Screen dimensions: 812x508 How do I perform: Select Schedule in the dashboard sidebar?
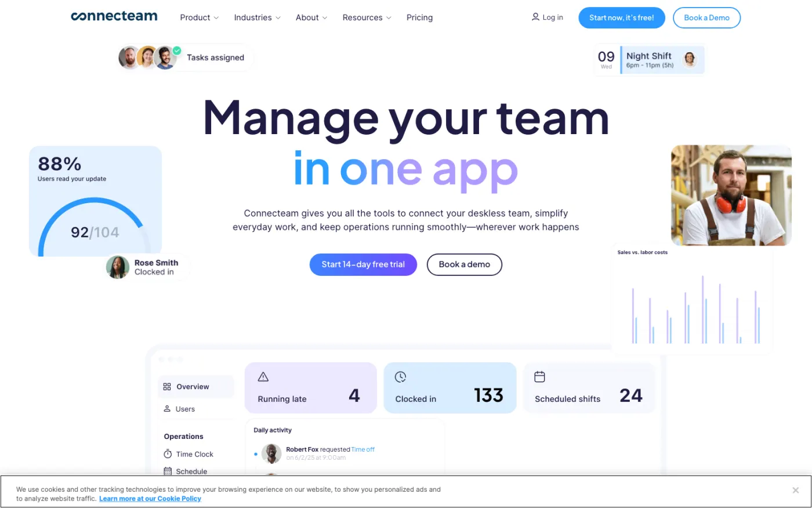tap(186, 471)
